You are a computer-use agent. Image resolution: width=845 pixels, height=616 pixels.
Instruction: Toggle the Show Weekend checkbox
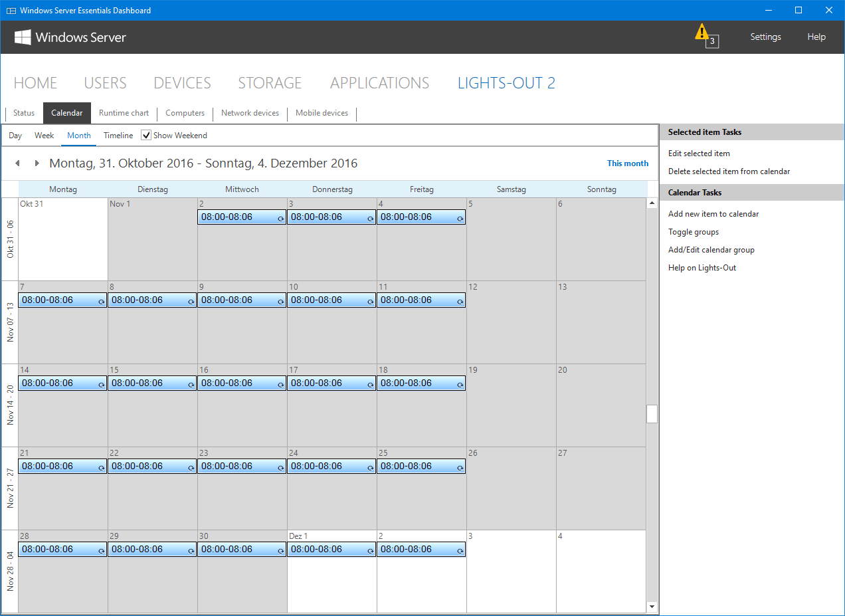[146, 135]
